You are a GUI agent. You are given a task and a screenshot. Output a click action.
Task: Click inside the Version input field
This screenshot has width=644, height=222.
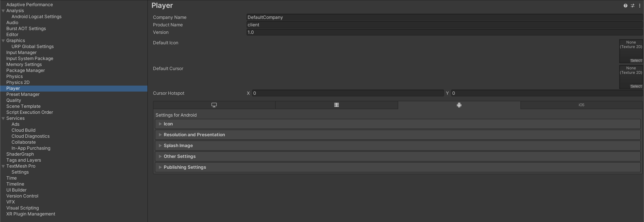(x=350, y=32)
